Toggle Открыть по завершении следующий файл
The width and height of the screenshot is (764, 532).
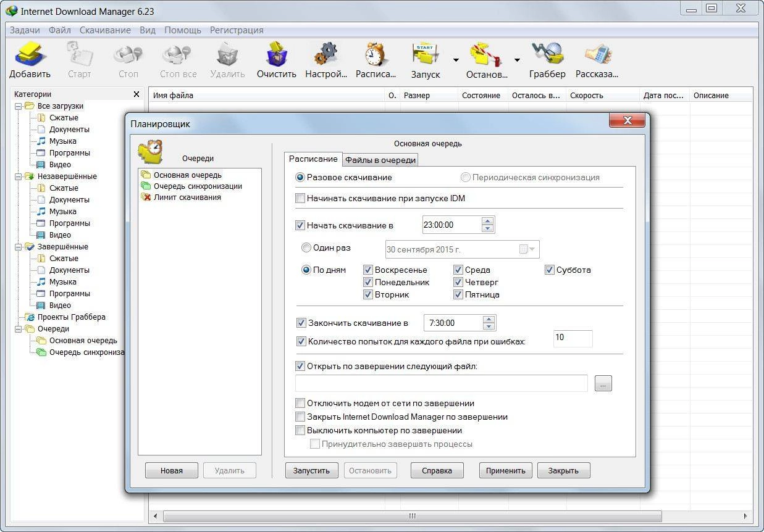(300, 366)
